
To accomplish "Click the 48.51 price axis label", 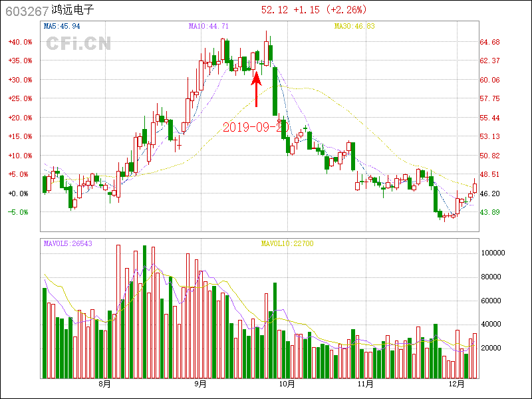I will coord(489,174).
